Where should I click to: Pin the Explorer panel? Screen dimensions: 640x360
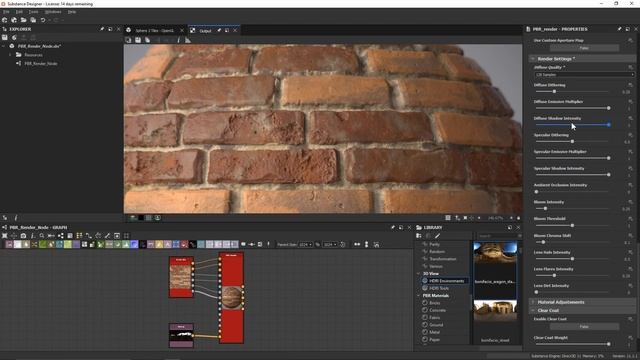pos(102,29)
